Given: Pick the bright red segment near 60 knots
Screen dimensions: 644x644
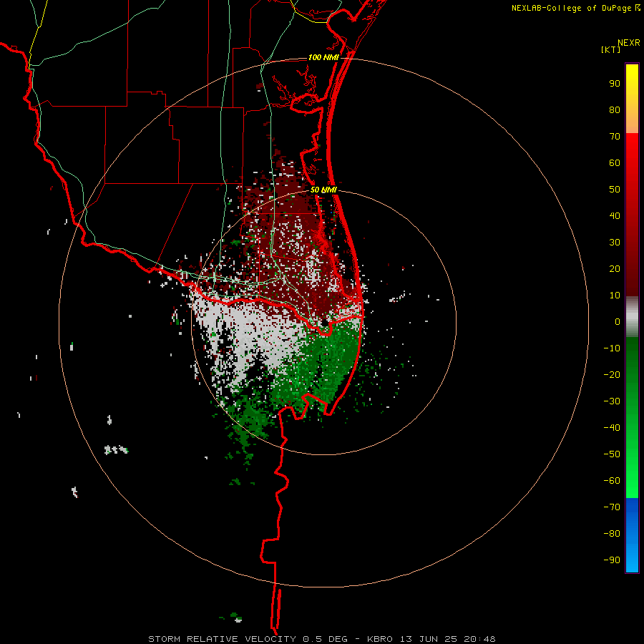Looking at the screenshot, I should point(632,162).
